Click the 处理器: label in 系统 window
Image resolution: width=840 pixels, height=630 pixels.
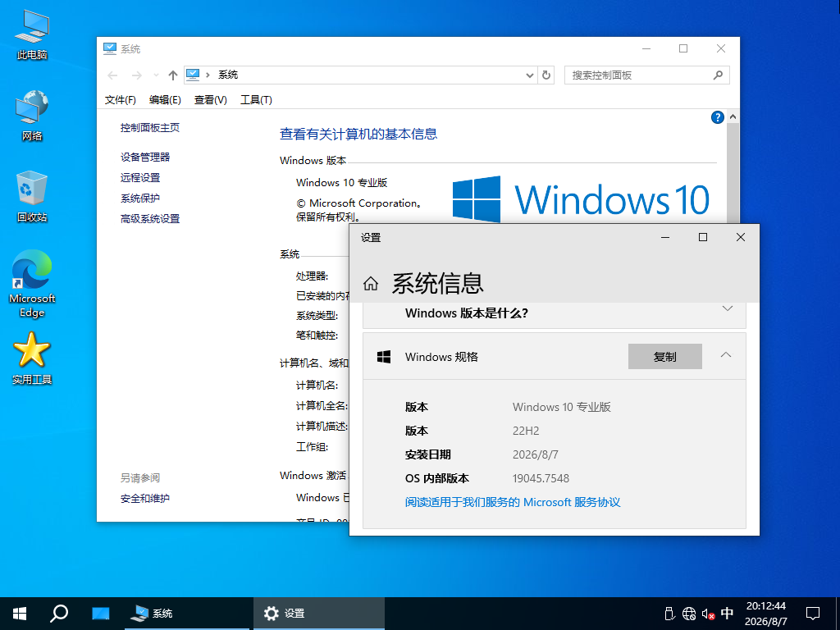pyautogui.click(x=312, y=276)
